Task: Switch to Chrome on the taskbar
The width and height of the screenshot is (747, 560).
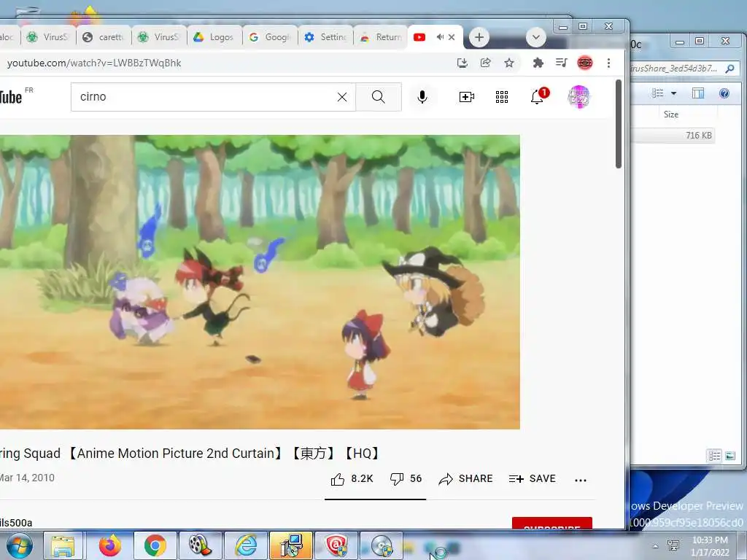Action: coord(155,545)
